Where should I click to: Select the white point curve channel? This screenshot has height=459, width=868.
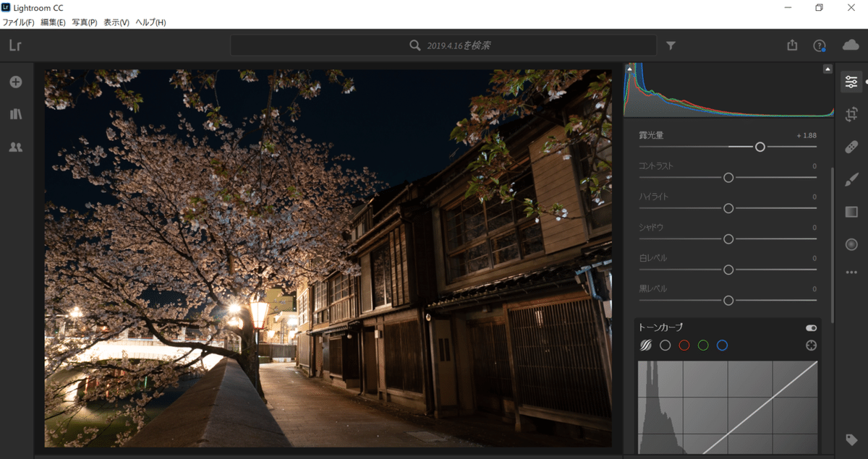point(665,346)
